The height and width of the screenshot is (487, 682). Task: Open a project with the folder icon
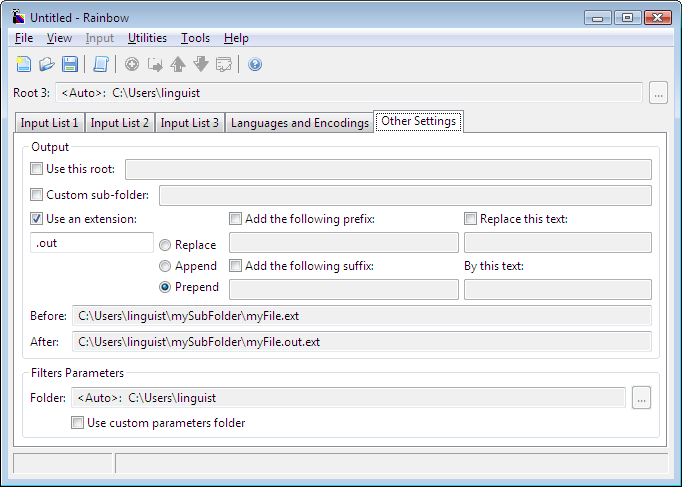tap(47, 64)
